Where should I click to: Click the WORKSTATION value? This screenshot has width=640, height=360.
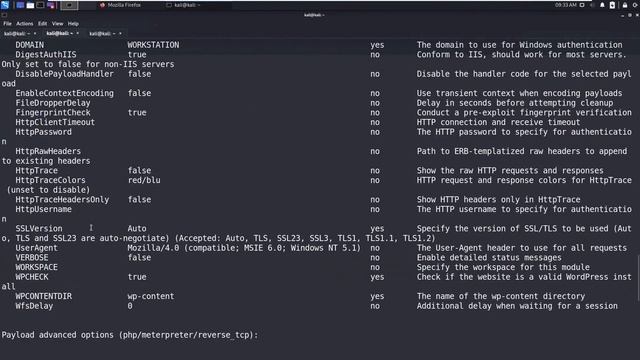pyautogui.click(x=153, y=45)
